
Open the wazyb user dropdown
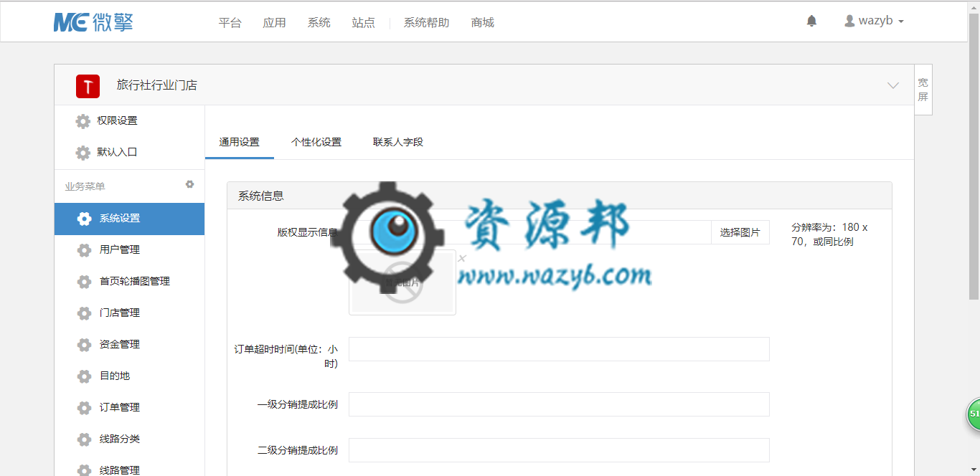click(x=875, y=22)
